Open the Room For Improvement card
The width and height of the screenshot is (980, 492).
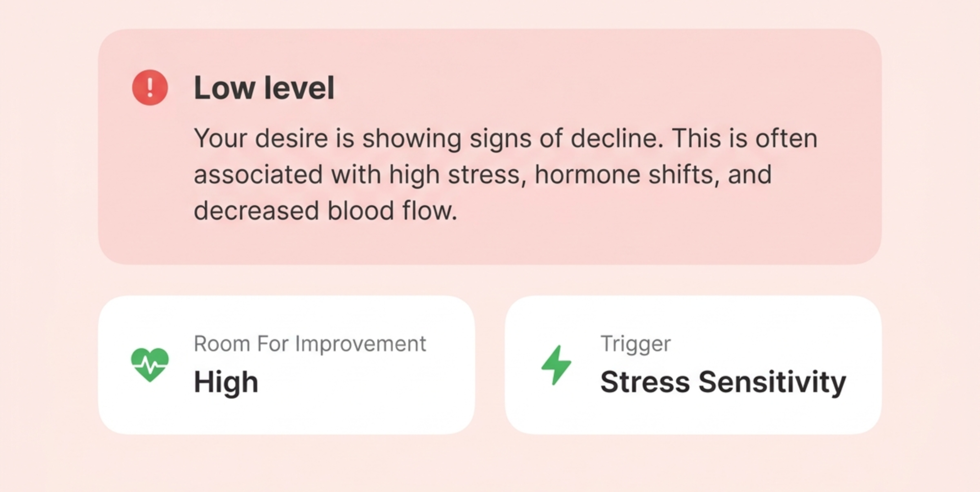tap(287, 365)
